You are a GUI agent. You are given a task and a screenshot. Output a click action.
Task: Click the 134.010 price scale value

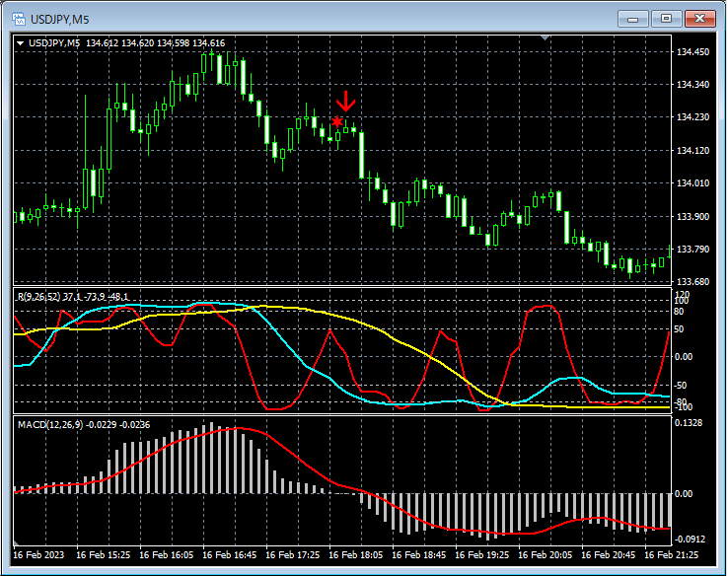pyautogui.click(x=693, y=183)
